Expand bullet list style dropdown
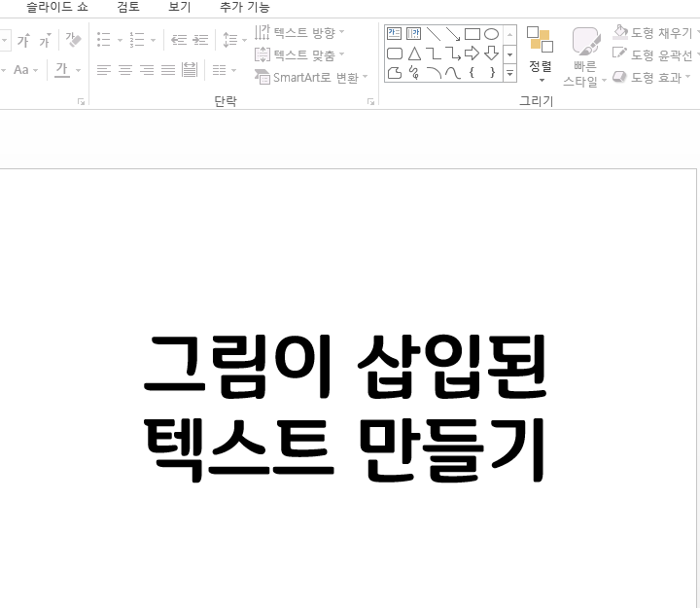The height and width of the screenshot is (608, 700). [120, 40]
